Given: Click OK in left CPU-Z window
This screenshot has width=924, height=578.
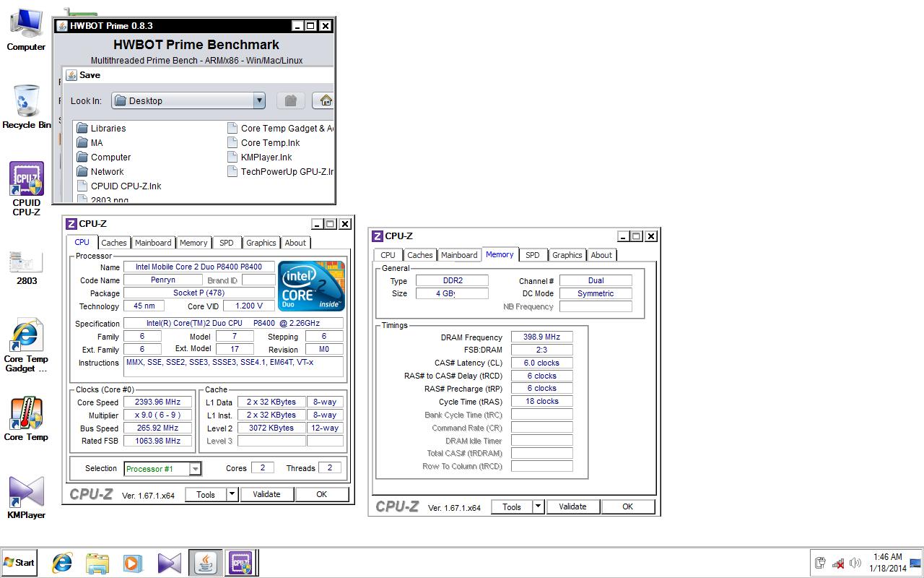Looking at the screenshot, I should [x=321, y=495].
